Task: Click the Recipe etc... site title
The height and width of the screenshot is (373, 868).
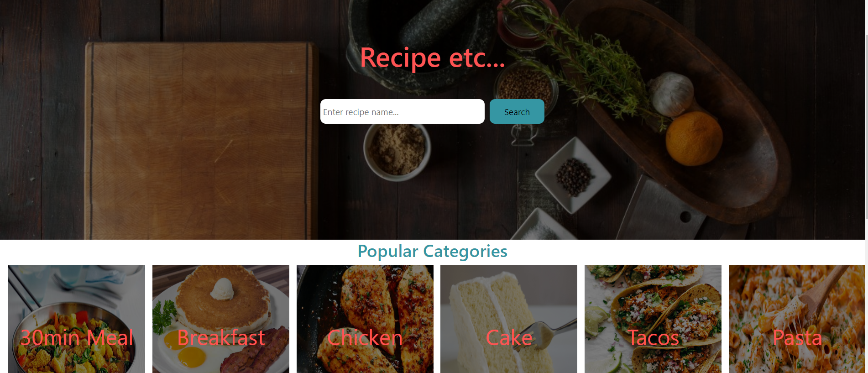Action: pos(432,58)
